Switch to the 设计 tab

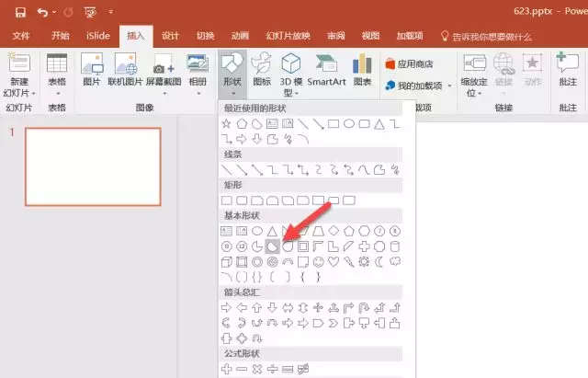click(170, 36)
